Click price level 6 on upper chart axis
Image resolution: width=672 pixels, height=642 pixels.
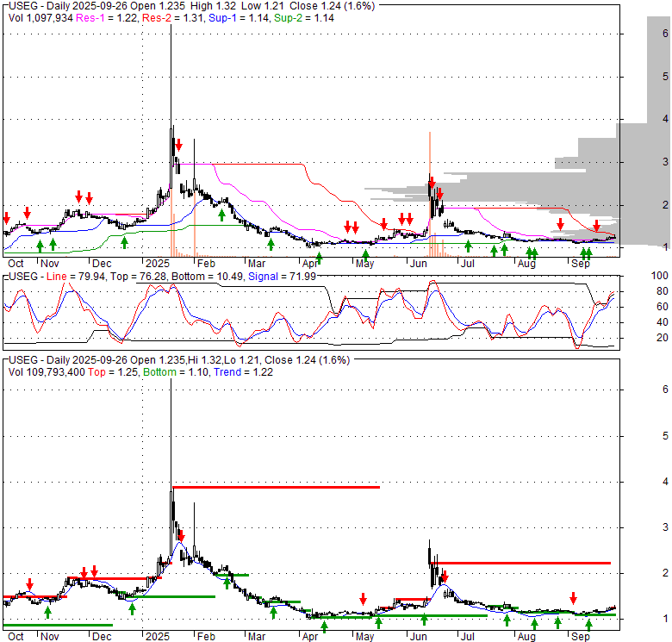click(x=665, y=34)
